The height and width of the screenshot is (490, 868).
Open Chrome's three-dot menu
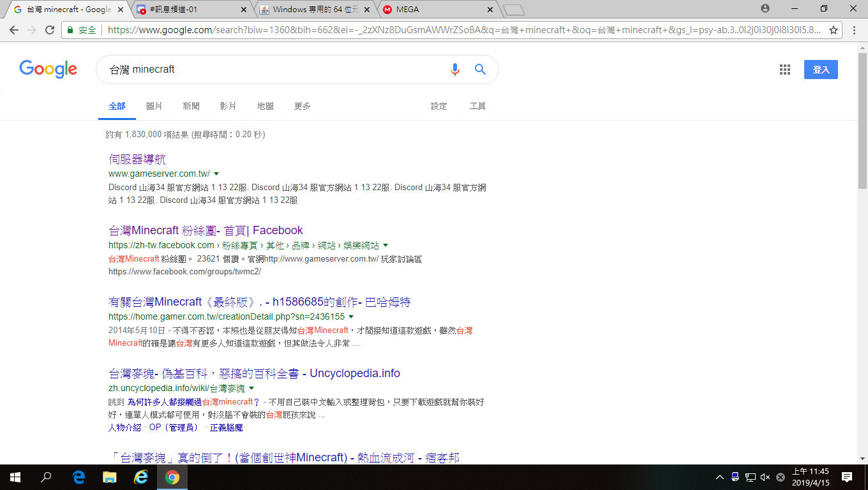(x=854, y=30)
